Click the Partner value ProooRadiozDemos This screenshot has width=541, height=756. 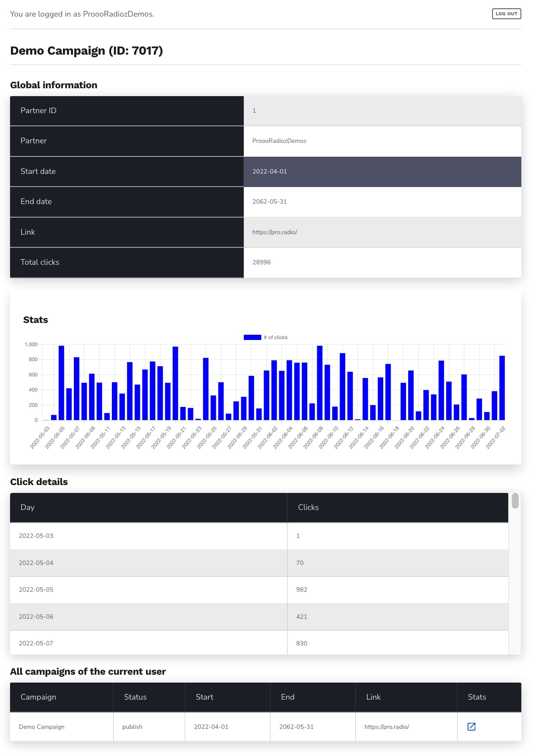(279, 141)
